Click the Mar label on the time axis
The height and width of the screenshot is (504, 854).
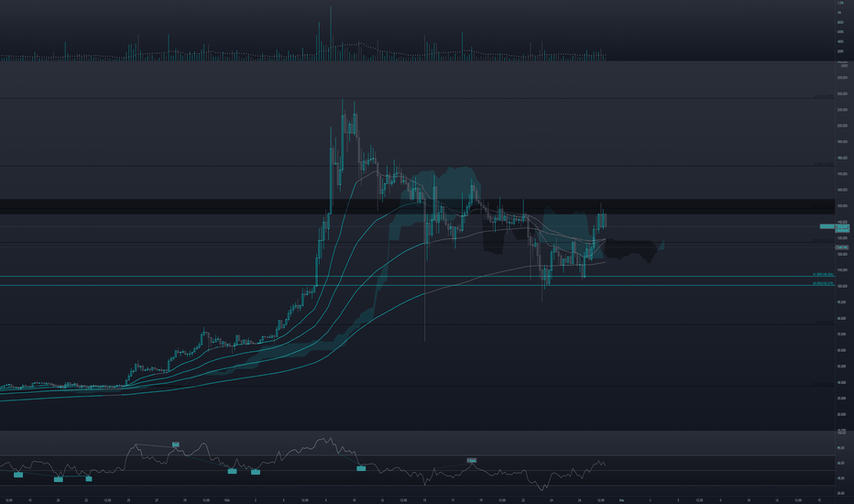pyautogui.click(x=621, y=499)
